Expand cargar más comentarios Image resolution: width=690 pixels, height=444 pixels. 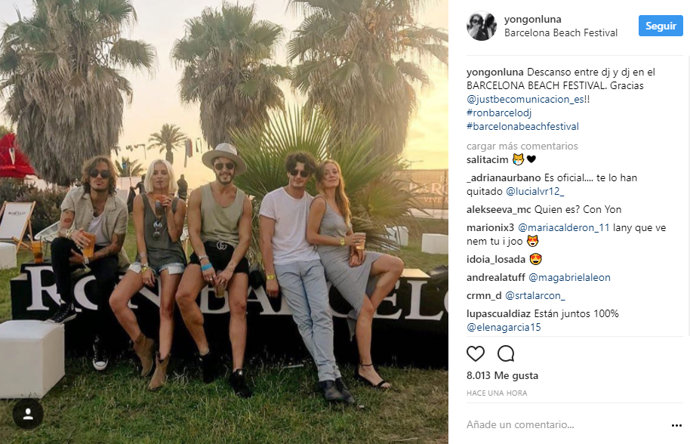coord(522,146)
